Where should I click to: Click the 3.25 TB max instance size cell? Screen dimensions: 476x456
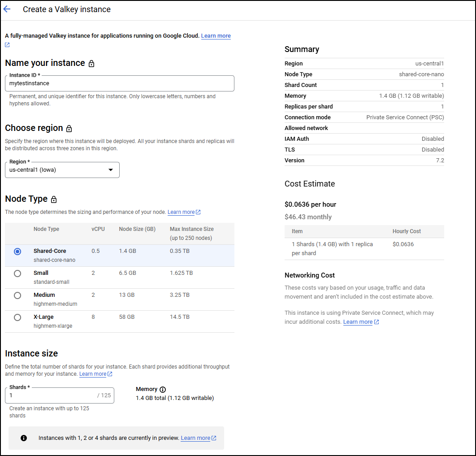(180, 295)
